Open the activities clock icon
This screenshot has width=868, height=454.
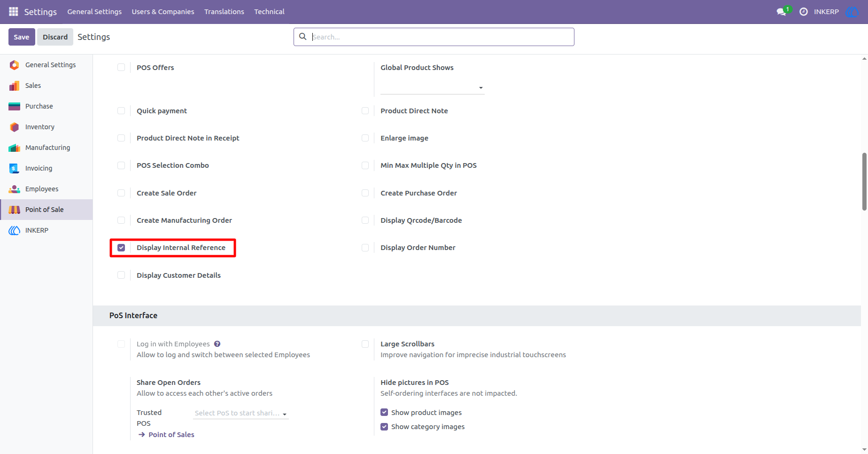[804, 12]
